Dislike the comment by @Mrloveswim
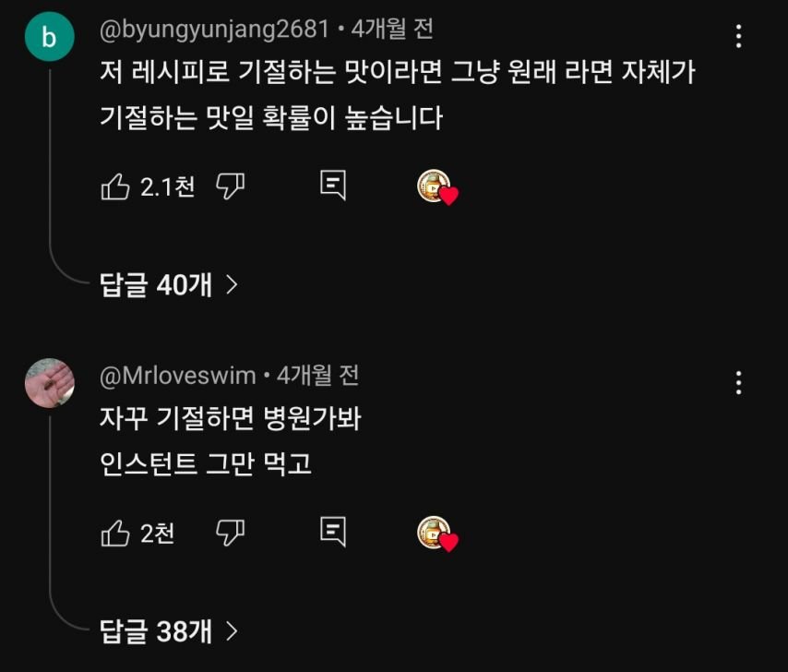Screen dimensions: 788x672 230,533
